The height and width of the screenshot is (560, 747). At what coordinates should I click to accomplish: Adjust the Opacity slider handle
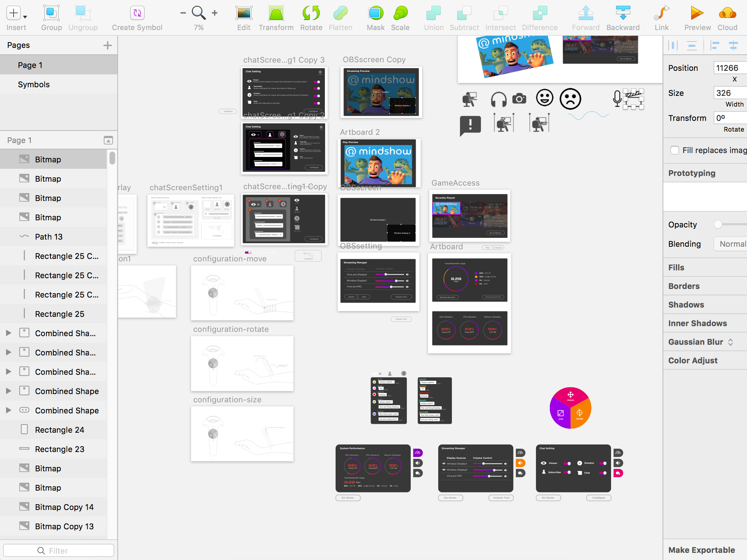click(718, 224)
